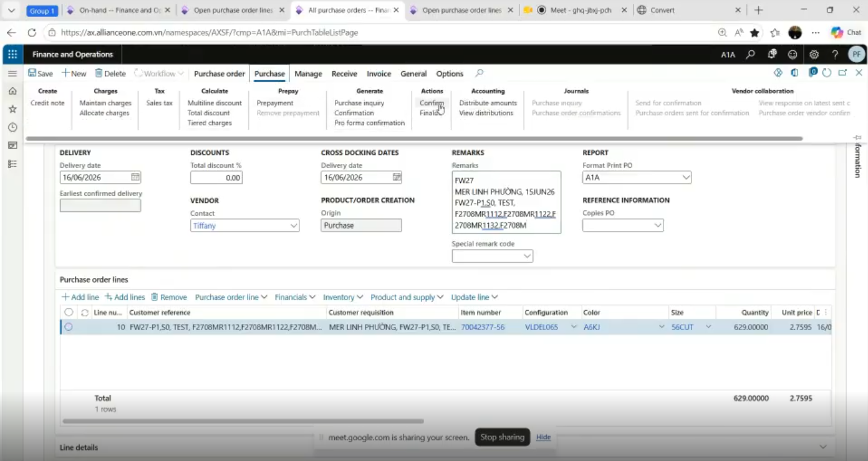Click the Save disk icon
The width and height of the screenshot is (868, 461).
tap(41, 74)
